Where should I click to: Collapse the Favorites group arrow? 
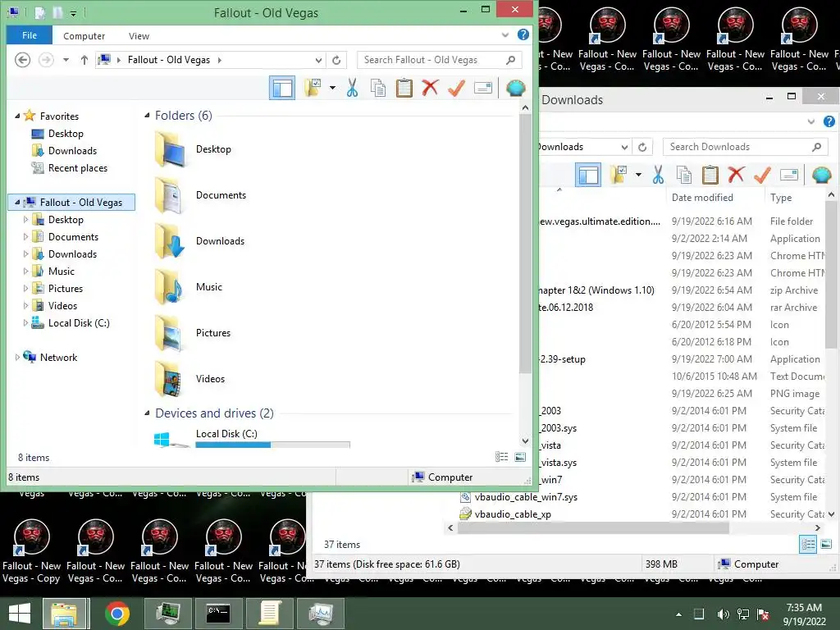point(17,116)
